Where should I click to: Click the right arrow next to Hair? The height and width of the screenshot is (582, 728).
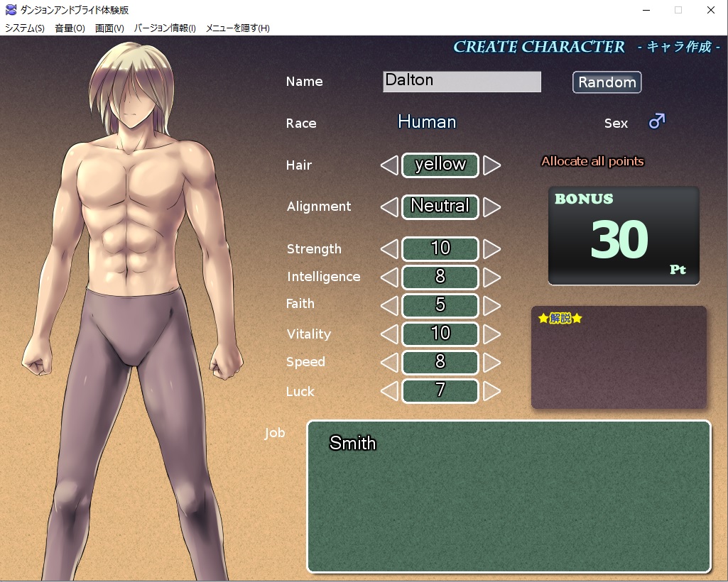click(x=491, y=165)
